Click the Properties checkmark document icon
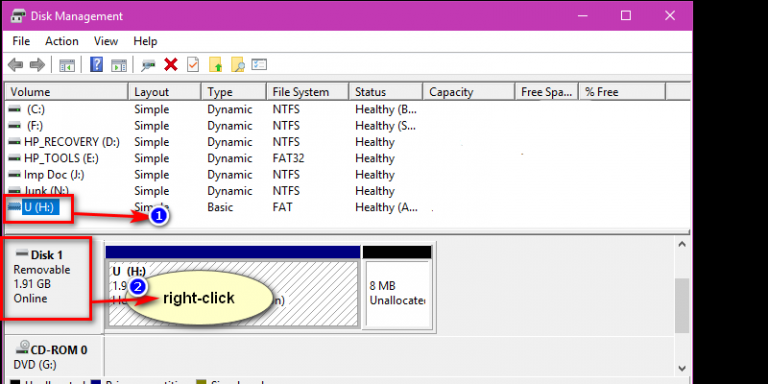 (x=193, y=64)
